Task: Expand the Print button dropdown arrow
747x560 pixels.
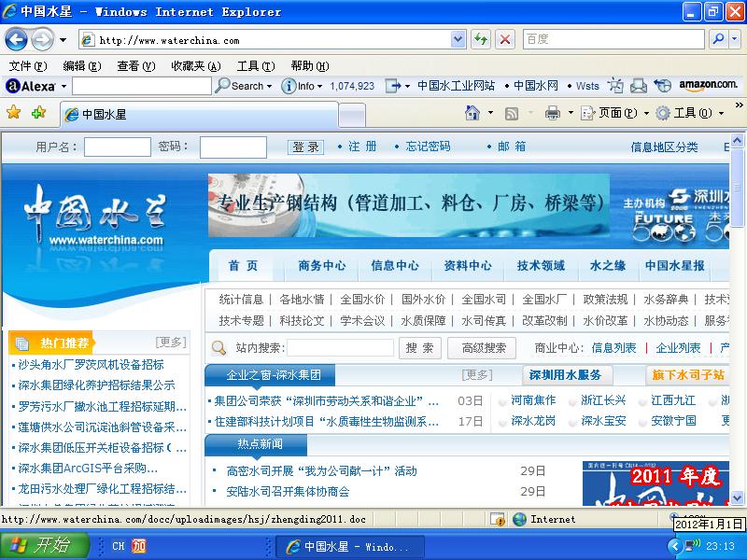Action: [571, 113]
